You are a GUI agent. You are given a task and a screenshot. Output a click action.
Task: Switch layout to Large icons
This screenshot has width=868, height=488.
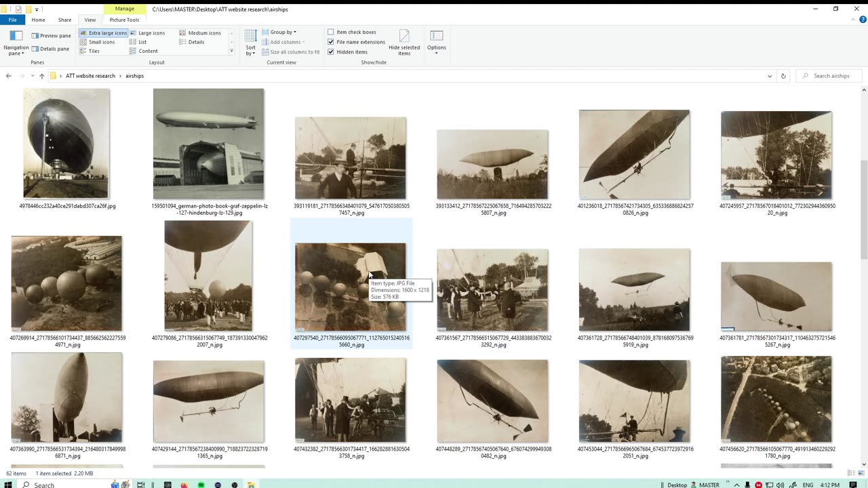point(147,33)
